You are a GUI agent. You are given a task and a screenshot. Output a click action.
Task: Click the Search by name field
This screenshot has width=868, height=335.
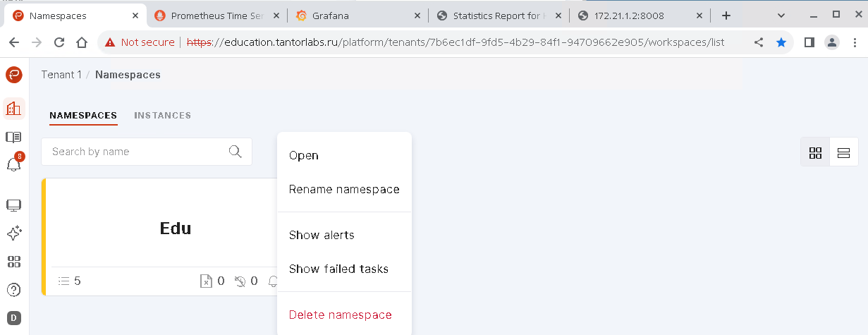[134, 152]
